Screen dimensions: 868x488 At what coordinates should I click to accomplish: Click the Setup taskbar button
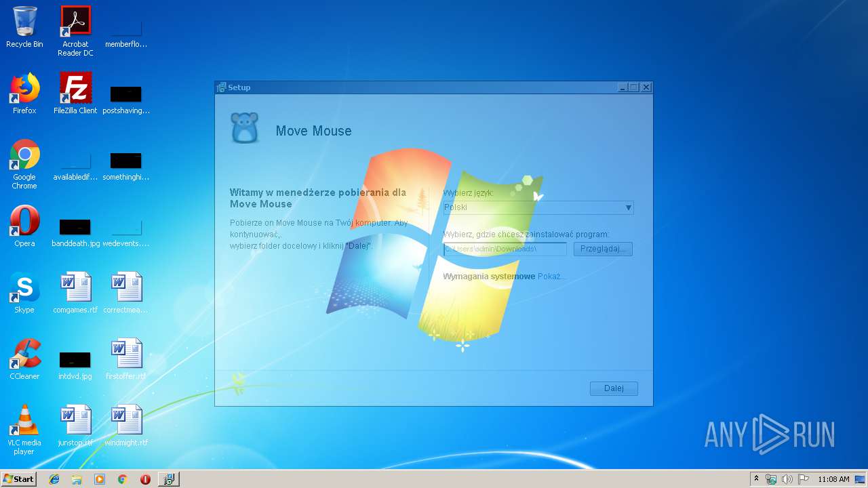click(168, 479)
